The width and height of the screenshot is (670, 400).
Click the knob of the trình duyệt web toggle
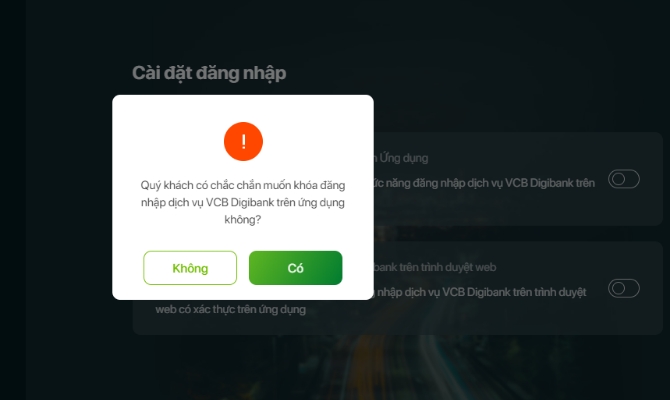[x=618, y=288]
